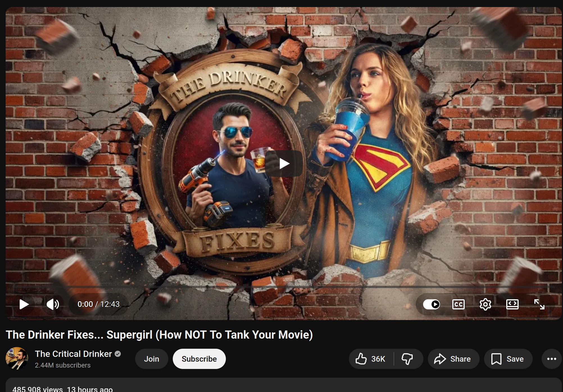Open the video settings gear

tap(485, 304)
